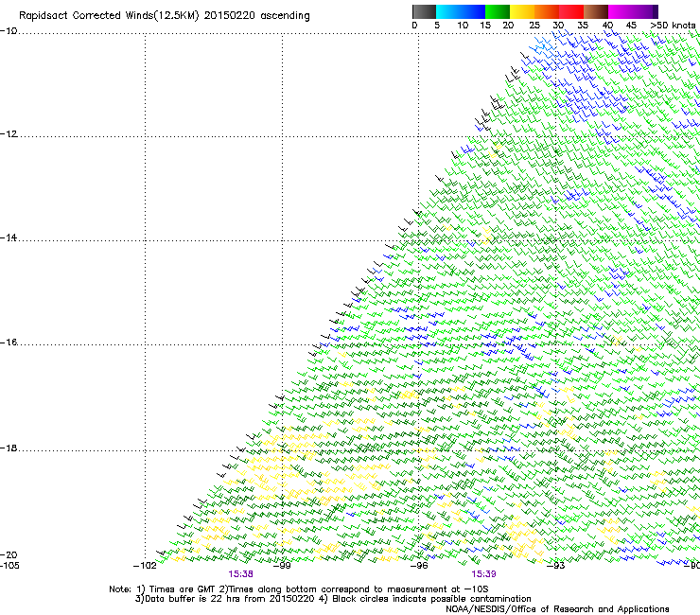The height and width of the screenshot is (615, 700).
Task: Click the dark purple 45-50 knots segment
Action: [x=645, y=11]
